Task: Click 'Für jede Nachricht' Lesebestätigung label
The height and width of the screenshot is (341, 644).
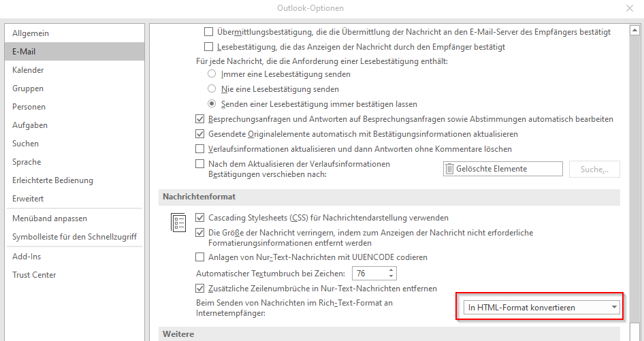Action: pyautogui.click(x=322, y=61)
